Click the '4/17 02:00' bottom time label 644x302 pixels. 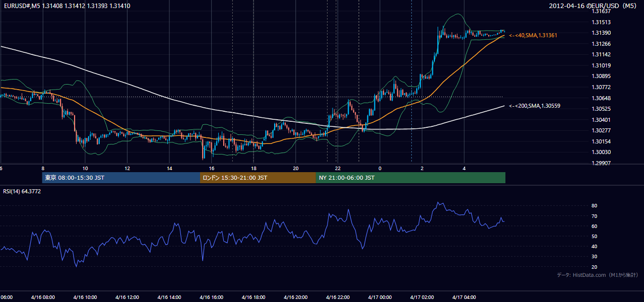pos(422,297)
